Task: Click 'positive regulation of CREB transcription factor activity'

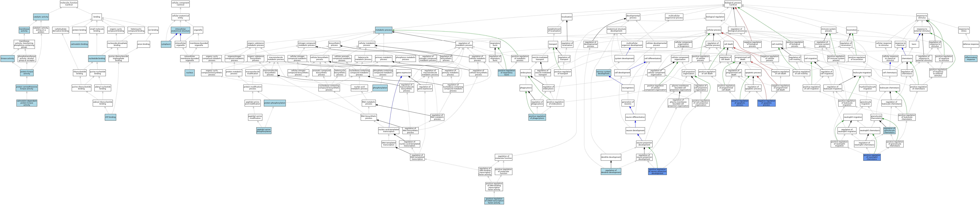Action: [494, 201]
